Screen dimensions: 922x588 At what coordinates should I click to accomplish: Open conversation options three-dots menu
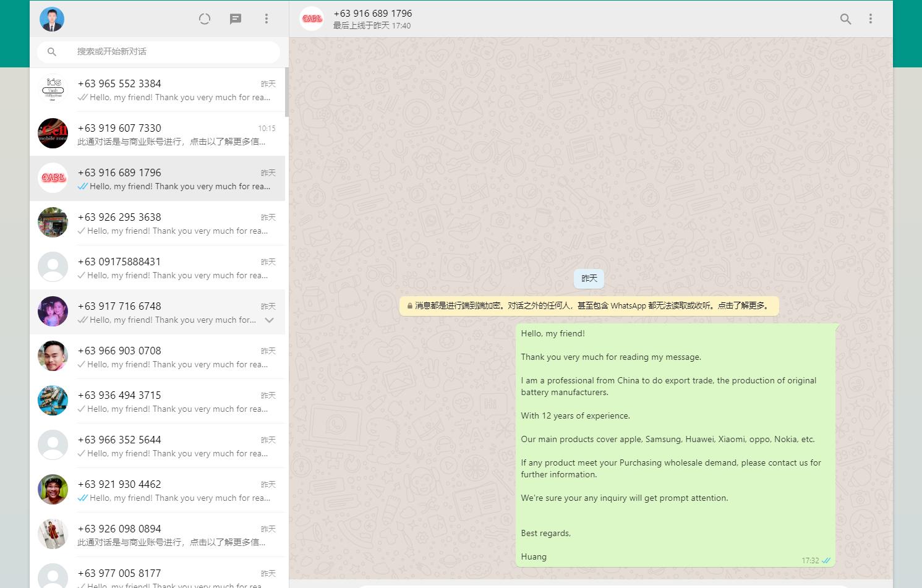pos(870,19)
